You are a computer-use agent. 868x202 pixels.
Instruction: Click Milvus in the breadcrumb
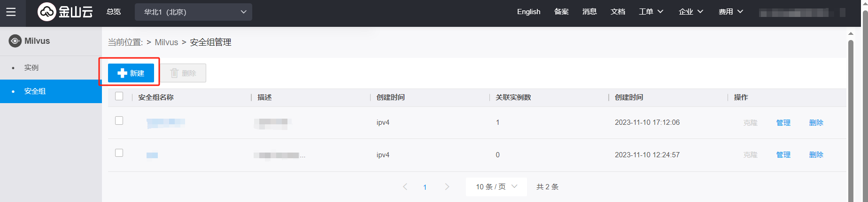[166, 42]
